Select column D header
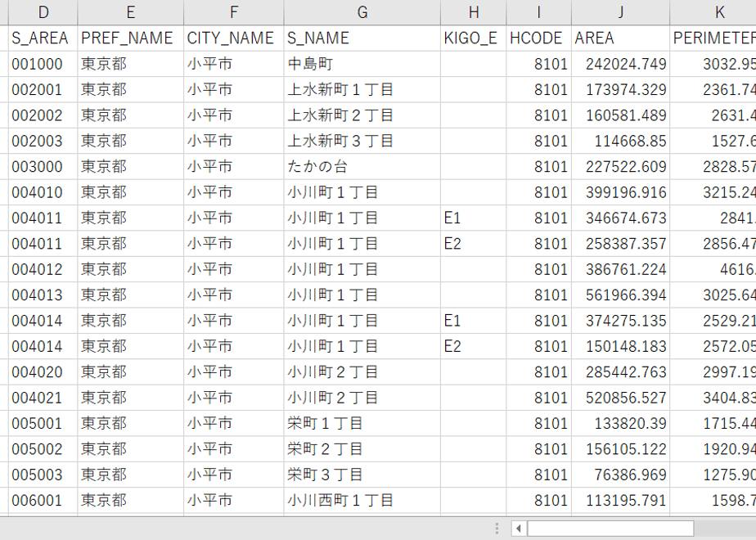The width and height of the screenshot is (756, 540). 43,12
